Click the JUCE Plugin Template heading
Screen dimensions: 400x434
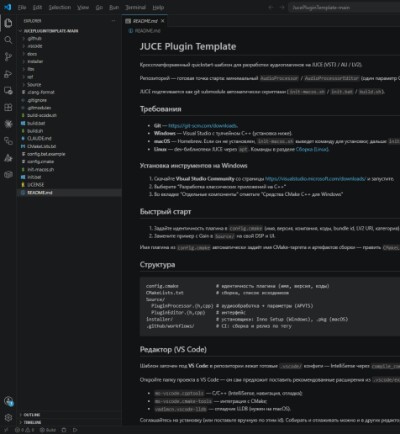188,46
